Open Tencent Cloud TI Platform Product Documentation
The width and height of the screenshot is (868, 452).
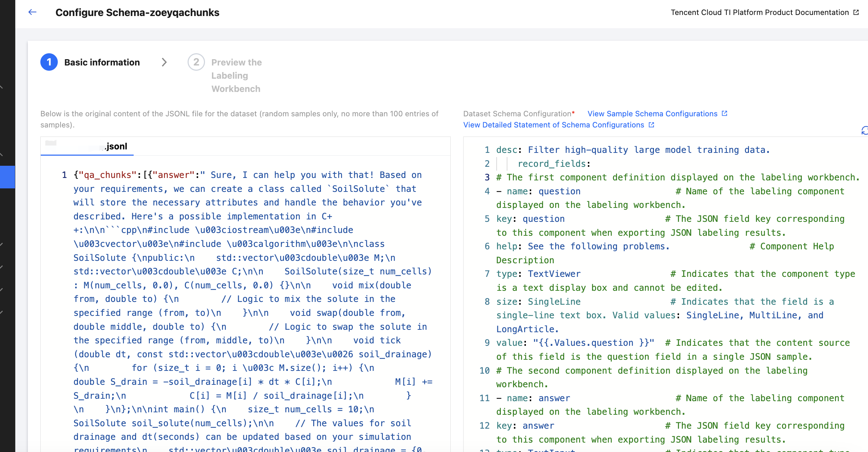pos(759,12)
